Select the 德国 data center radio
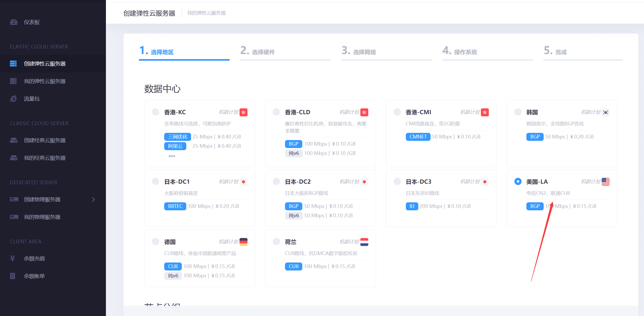This screenshot has width=644, height=316. (x=155, y=241)
